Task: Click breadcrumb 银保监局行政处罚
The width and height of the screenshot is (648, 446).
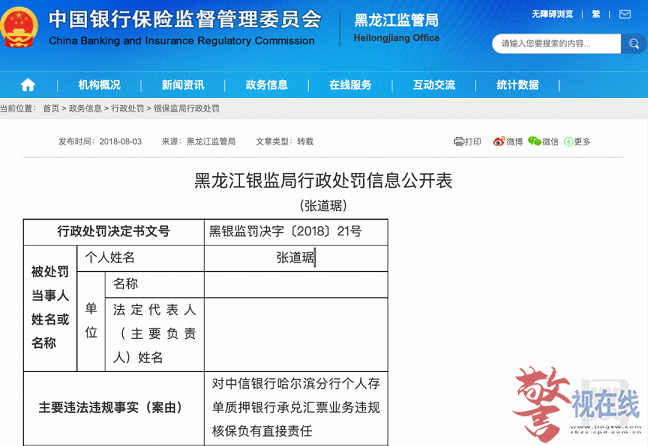Action: click(x=186, y=108)
